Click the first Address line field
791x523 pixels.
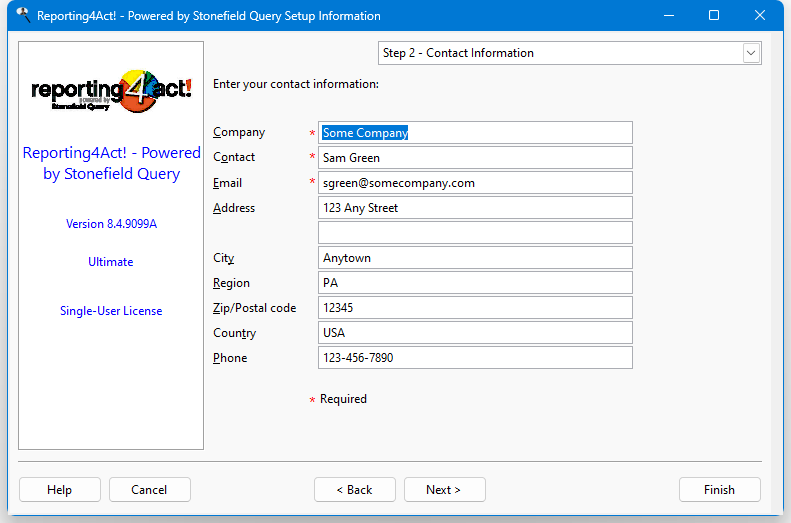475,208
